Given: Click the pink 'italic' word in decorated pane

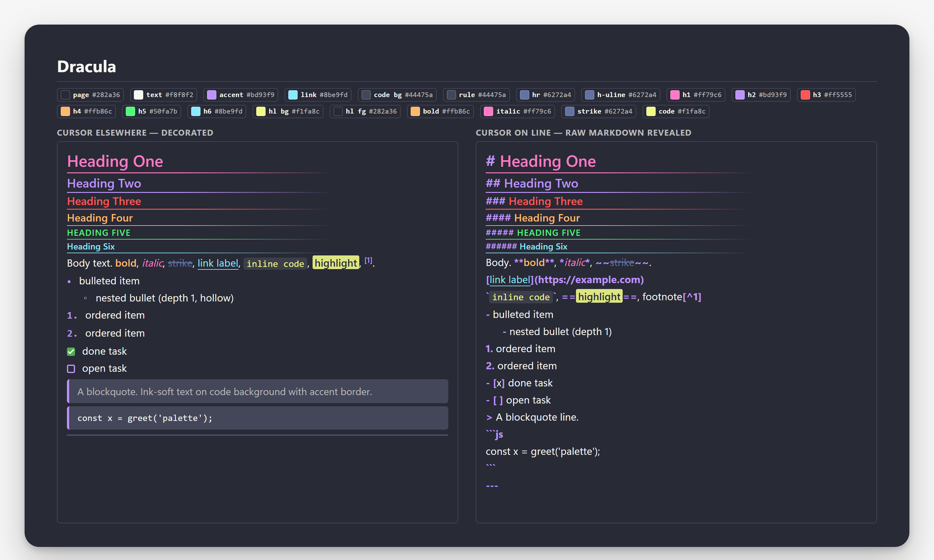Looking at the screenshot, I should click(153, 263).
